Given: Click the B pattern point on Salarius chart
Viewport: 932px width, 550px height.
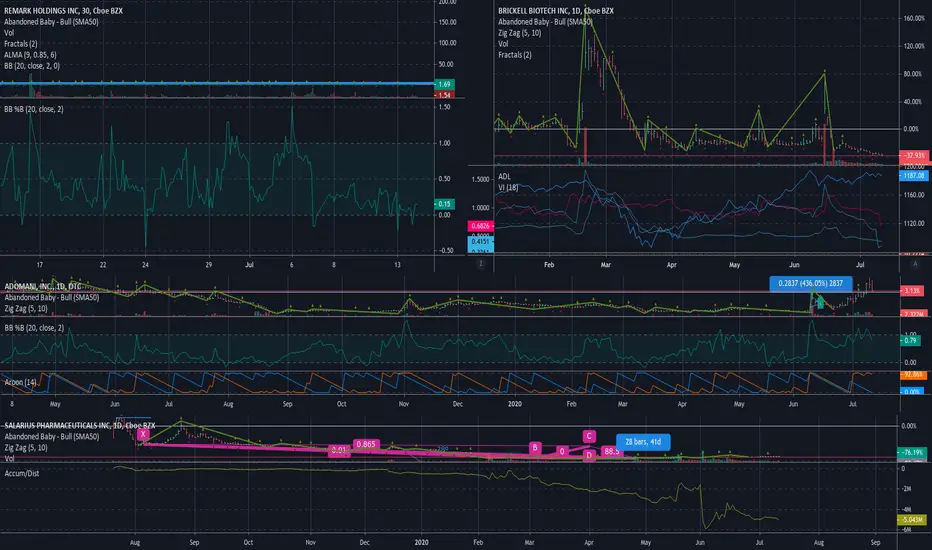Looking at the screenshot, I should [x=535, y=448].
